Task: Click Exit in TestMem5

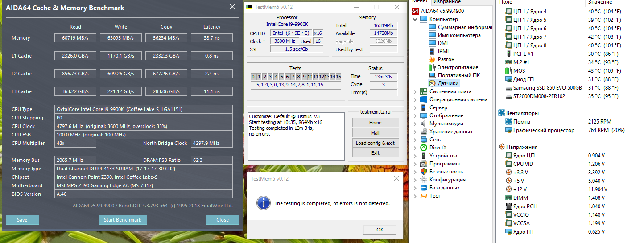Action: point(376,153)
